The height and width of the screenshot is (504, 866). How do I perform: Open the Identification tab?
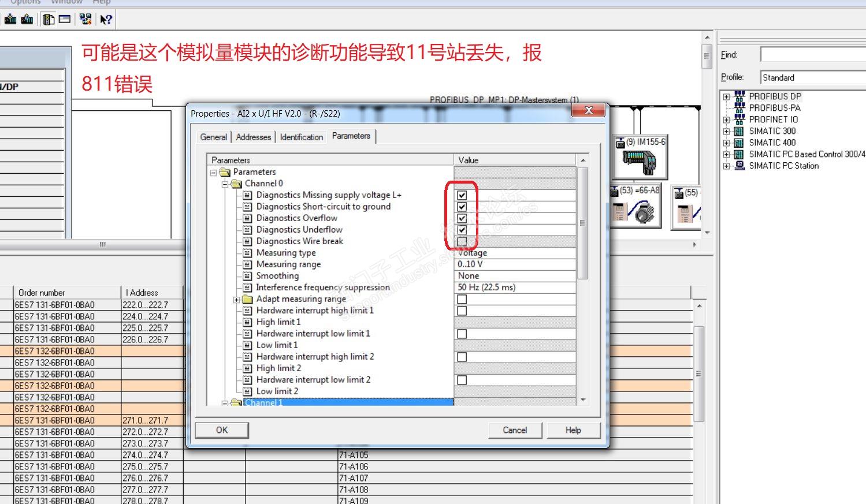pyautogui.click(x=301, y=137)
